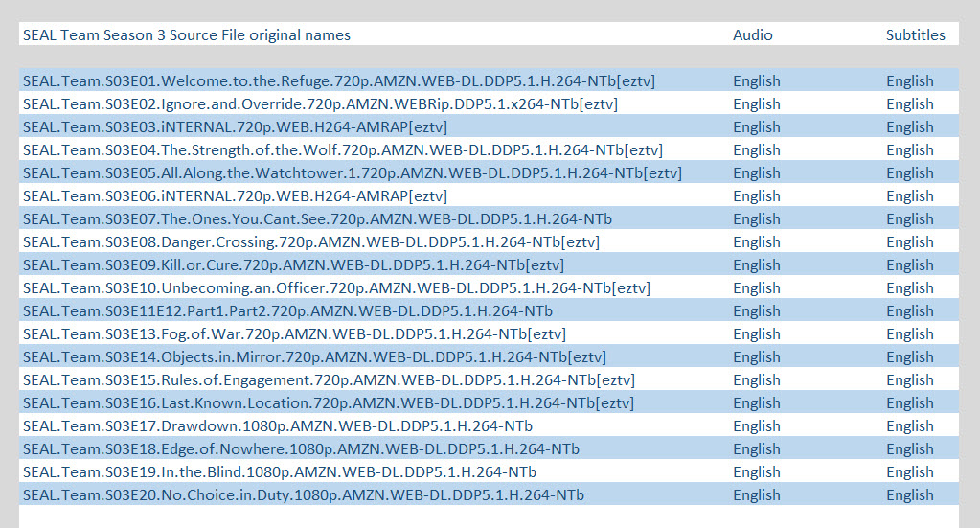Screen dimensions: 980x528
Task: Click the Subtitles 'English' cell for S03E19
Action: coord(909,472)
